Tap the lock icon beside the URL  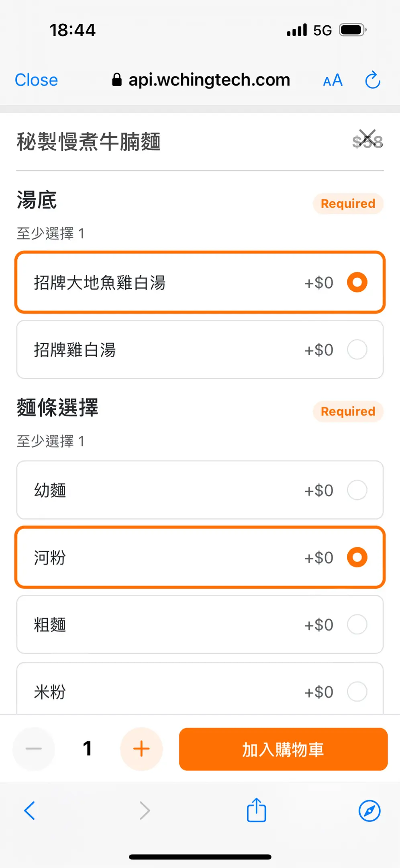click(117, 80)
